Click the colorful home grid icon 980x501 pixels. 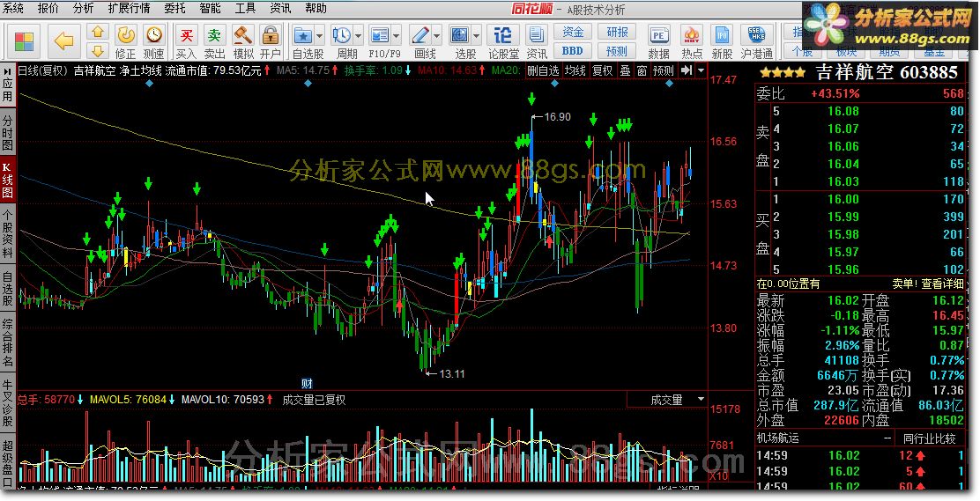[x=24, y=41]
